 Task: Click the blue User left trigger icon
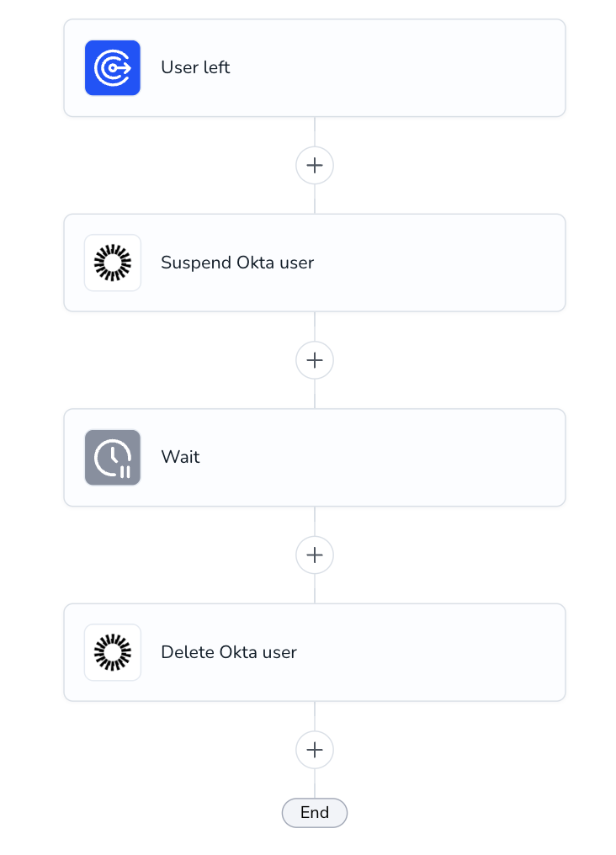(112, 67)
